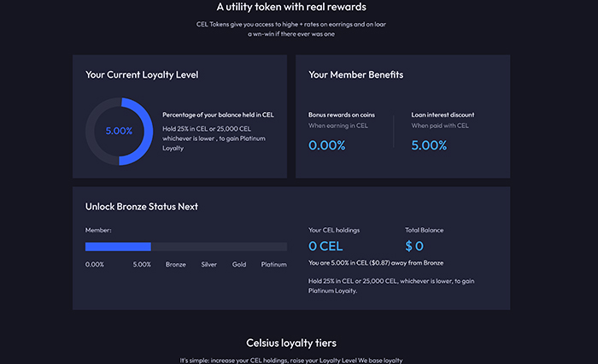Click the Your Member Benefits heading
This screenshot has width=598, height=364.
pos(356,75)
